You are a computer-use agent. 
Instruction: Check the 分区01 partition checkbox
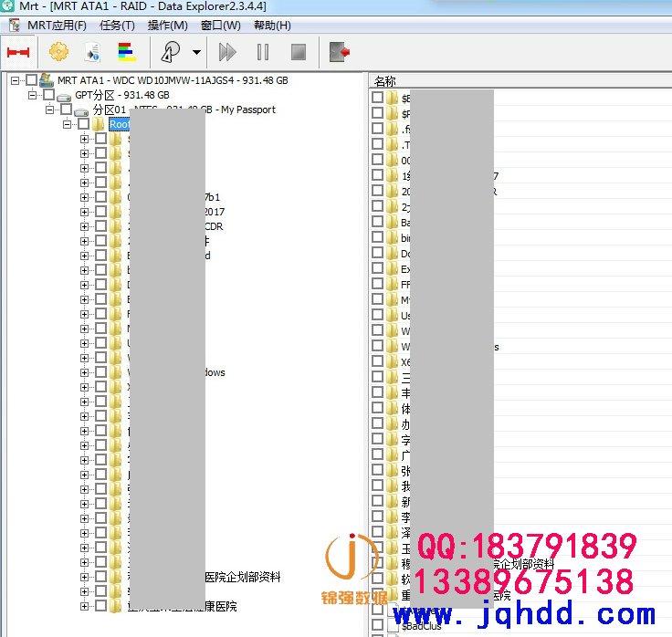[66, 110]
